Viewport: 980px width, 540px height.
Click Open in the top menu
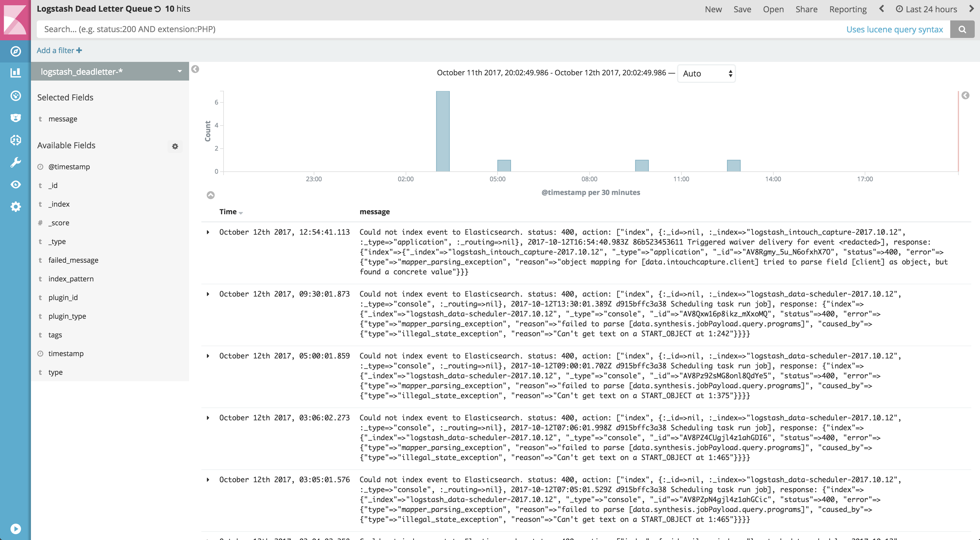773,9
